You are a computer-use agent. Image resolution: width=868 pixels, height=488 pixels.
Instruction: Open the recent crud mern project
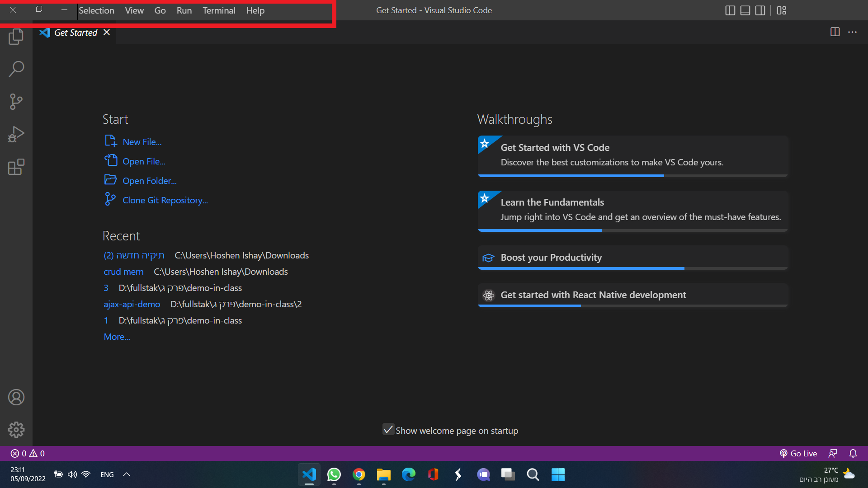[123, 271]
